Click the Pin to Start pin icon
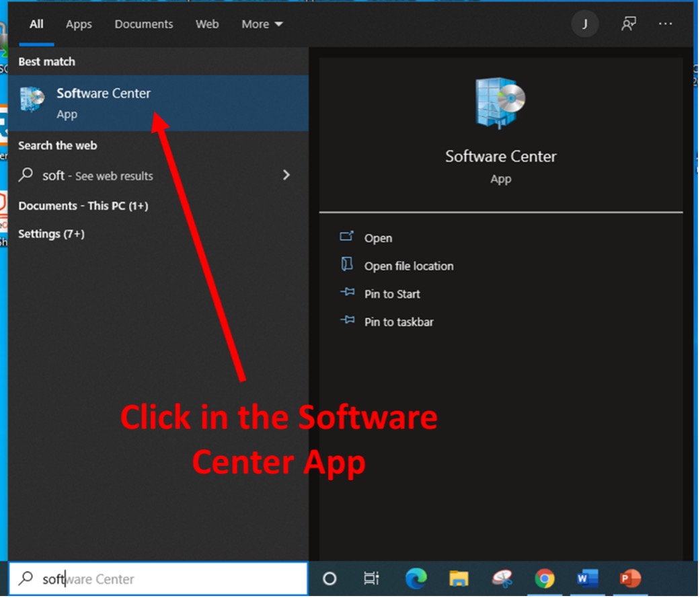Screen dimensions: 700x598 pyautogui.click(x=348, y=293)
